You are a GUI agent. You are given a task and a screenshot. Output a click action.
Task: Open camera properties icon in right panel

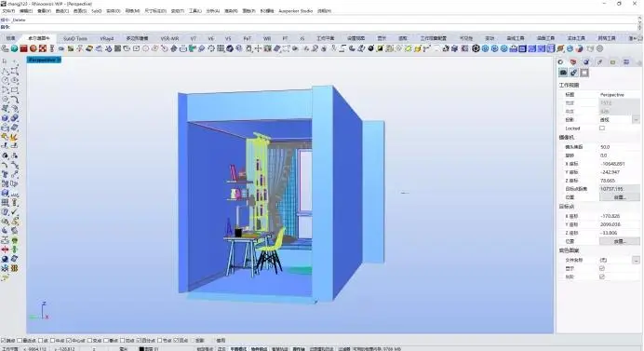pyautogui.click(x=563, y=73)
